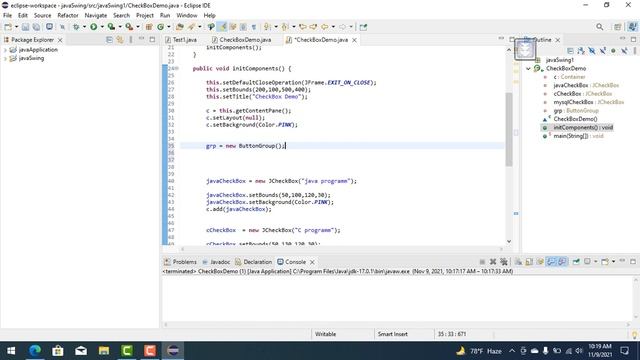Viewport: 640px width, 360px height.
Task: Click the Coverage launch icon
Action: tap(111, 27)
